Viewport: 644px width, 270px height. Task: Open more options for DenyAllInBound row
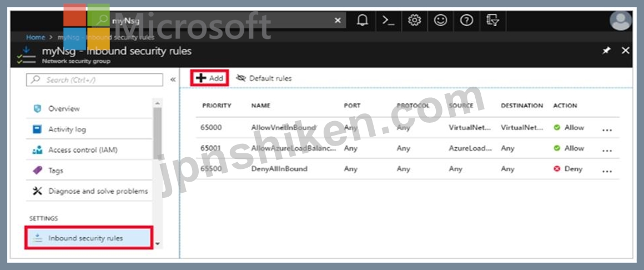coord(607,171)
